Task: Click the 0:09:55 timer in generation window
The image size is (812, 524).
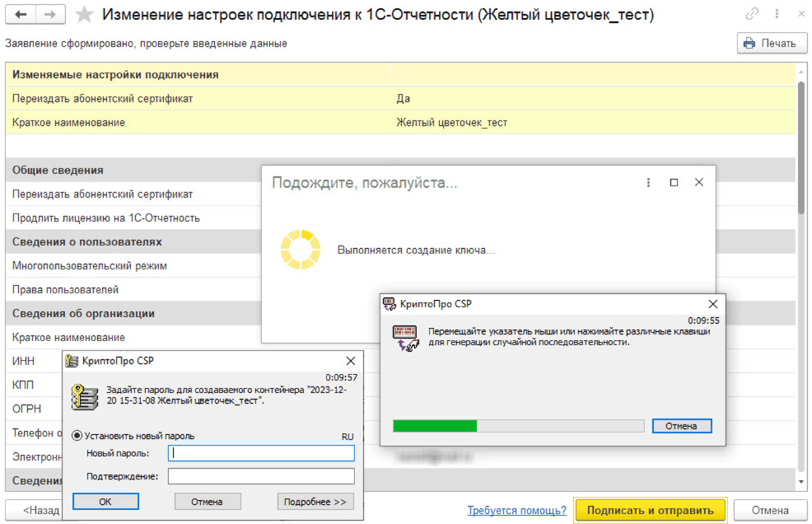Action: point(703,320)
